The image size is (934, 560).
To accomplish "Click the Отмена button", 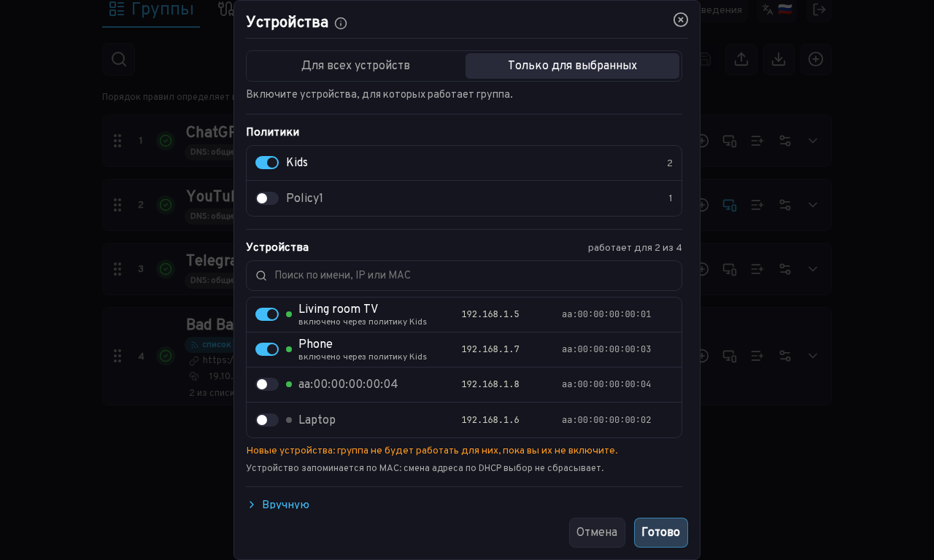I will pyautogui.click(x=597, y=532).
